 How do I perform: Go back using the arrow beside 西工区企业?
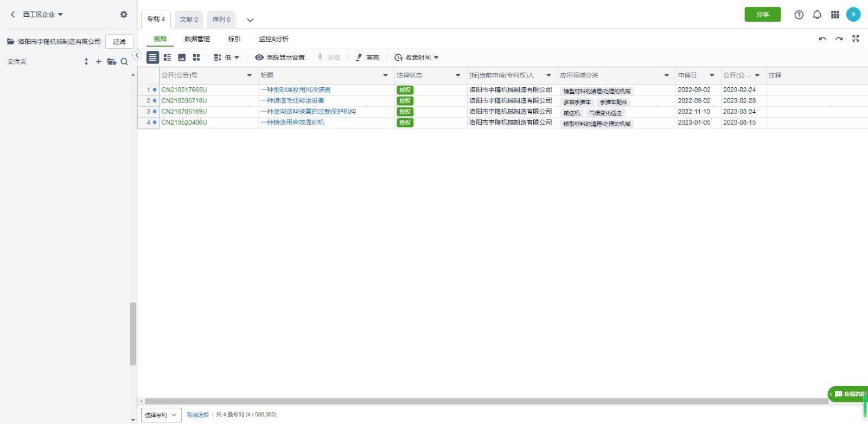click(13, 15)
